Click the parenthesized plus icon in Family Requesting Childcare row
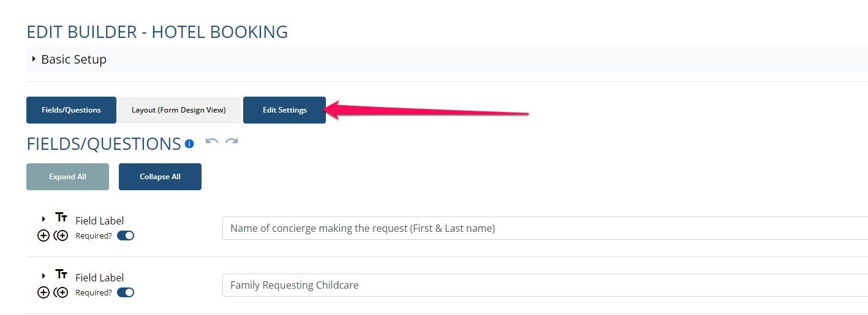Image resolution: width=868 pixels, height=315 pixels. pos(61,292)
